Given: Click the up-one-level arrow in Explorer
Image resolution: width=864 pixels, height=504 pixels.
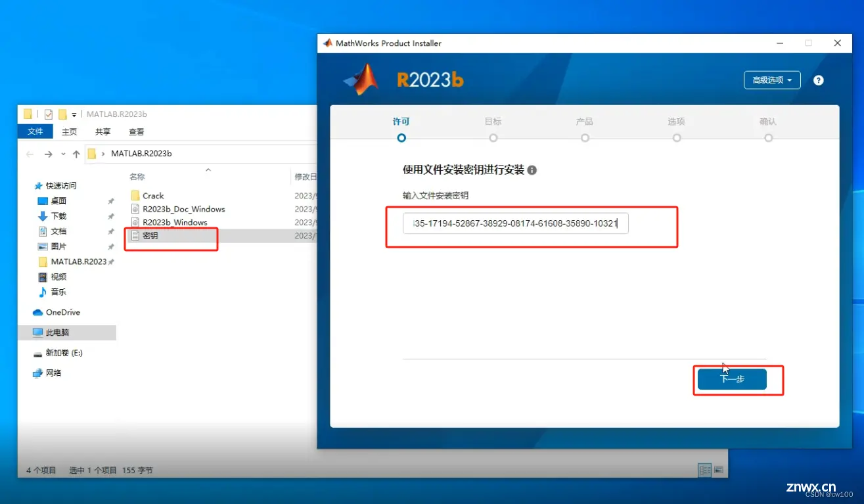Looking at the screenshot, I should tap(76, 154).
